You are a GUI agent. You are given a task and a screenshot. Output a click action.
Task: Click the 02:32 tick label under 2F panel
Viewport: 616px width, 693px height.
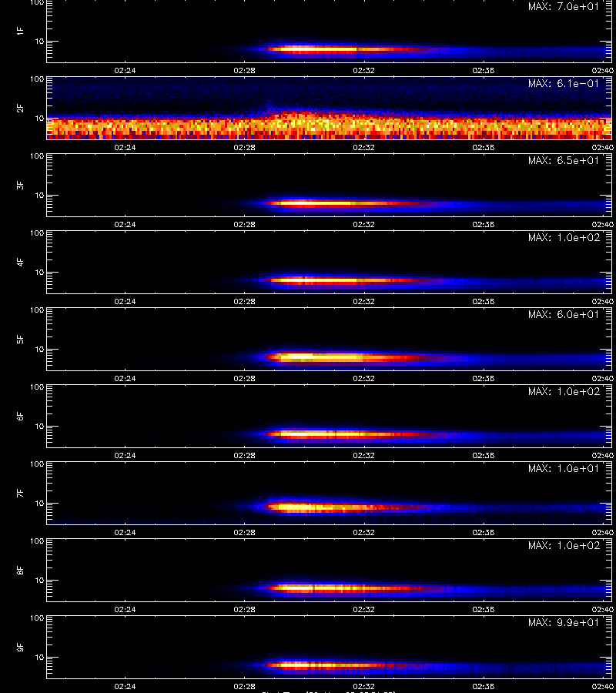tap(363, 147)
